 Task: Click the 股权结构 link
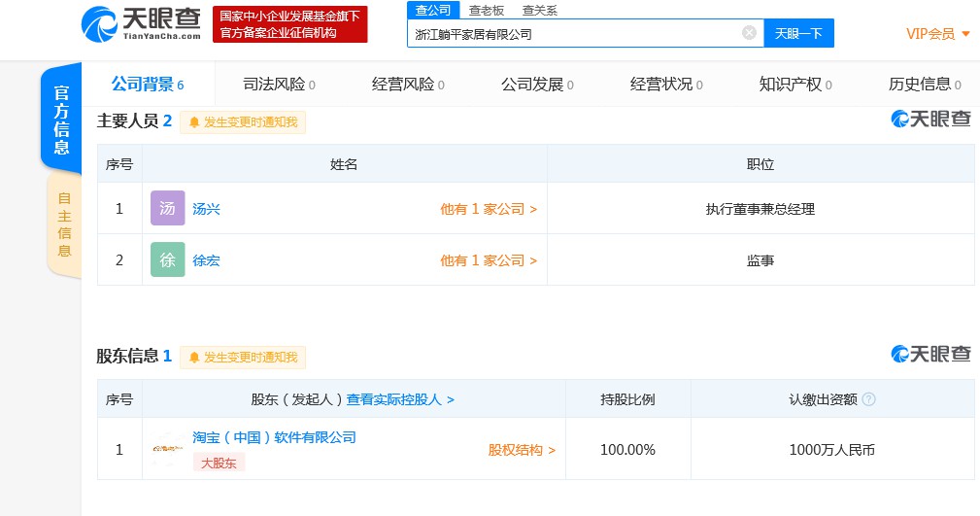522,450
